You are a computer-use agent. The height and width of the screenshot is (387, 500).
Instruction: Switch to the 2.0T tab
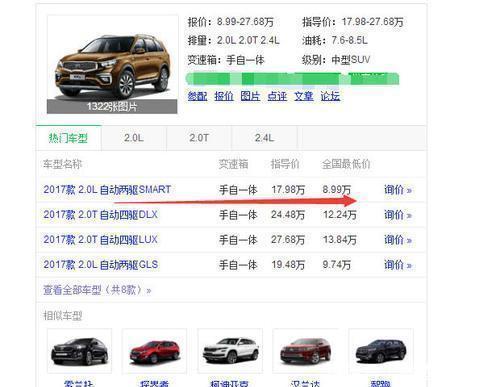[199, 138]
